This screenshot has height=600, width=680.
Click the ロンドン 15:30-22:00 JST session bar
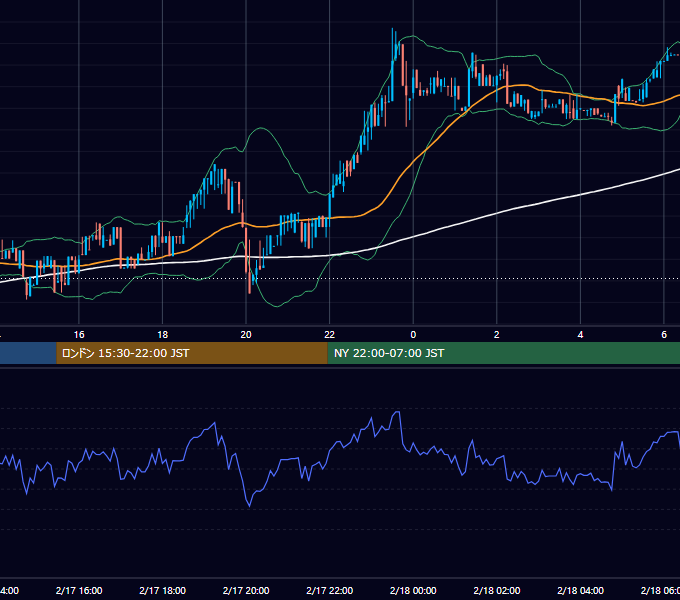coord(192,353)
